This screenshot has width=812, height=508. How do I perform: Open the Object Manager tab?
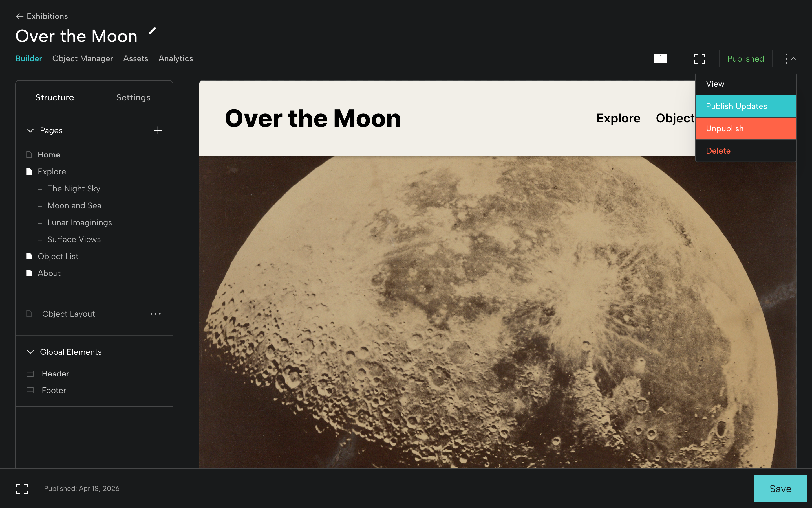pyautogui.click(x=83, y=58)
